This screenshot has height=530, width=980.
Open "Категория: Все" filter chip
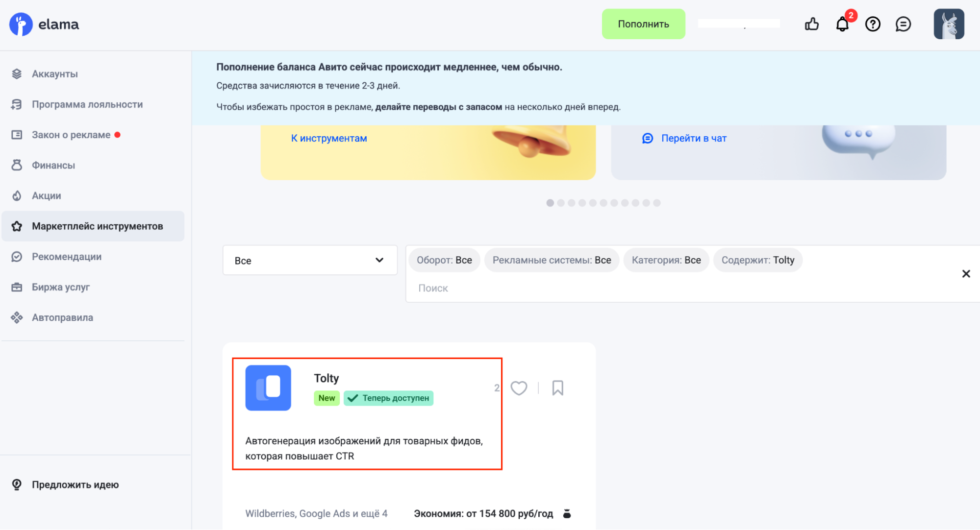click(x=666, y=260)
